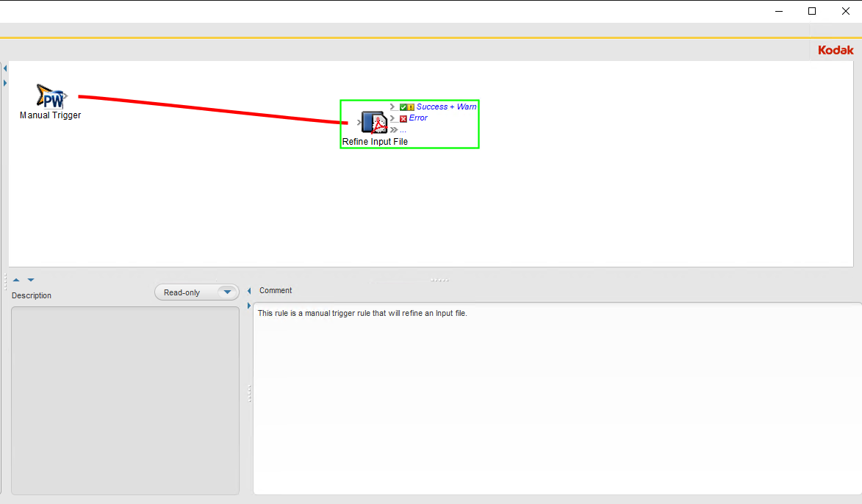Click the empty Description text box

click(x=125, y=400)
